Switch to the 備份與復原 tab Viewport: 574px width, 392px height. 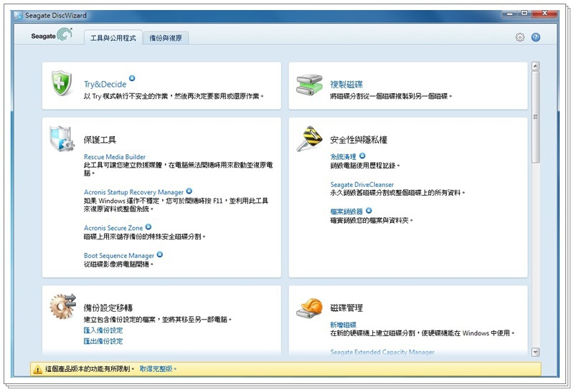pyautogui.click(x=166, y=38)
